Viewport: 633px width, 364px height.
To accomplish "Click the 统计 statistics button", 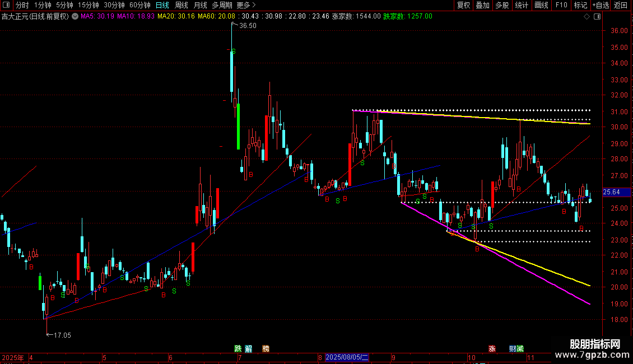I will [x=521, y=5].
